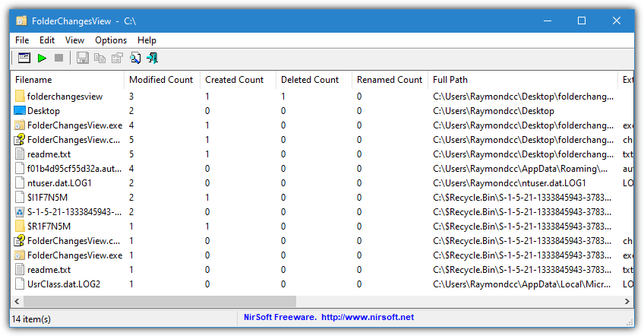Click Modified Count 5 in first readme.txt row
Image resolution: width=644 pixels, height=336 pixels.
point(131,154)
